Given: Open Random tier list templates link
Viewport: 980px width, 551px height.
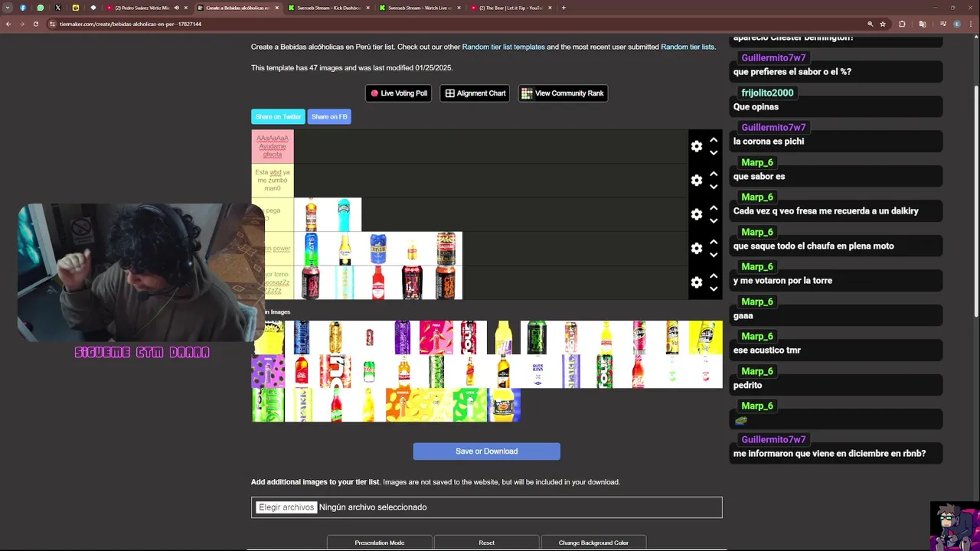Looking at the screenshot, I should pyautogui.click(x=503, y=47).
